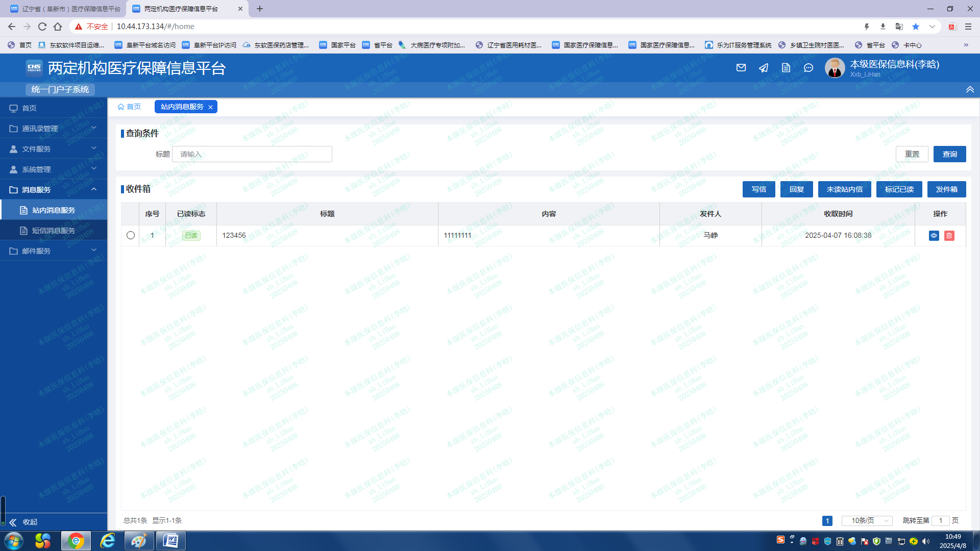Screen dimensions: 980x551
Task: Click the receive time 2025-04-07 16:08:38
Action: tap(838, 235)
